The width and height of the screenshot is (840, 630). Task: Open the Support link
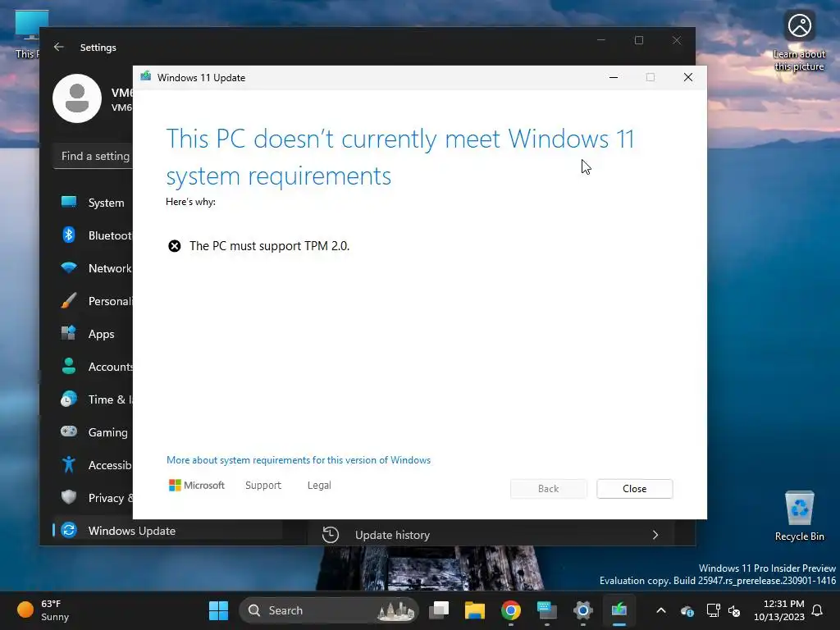point(263,486)
